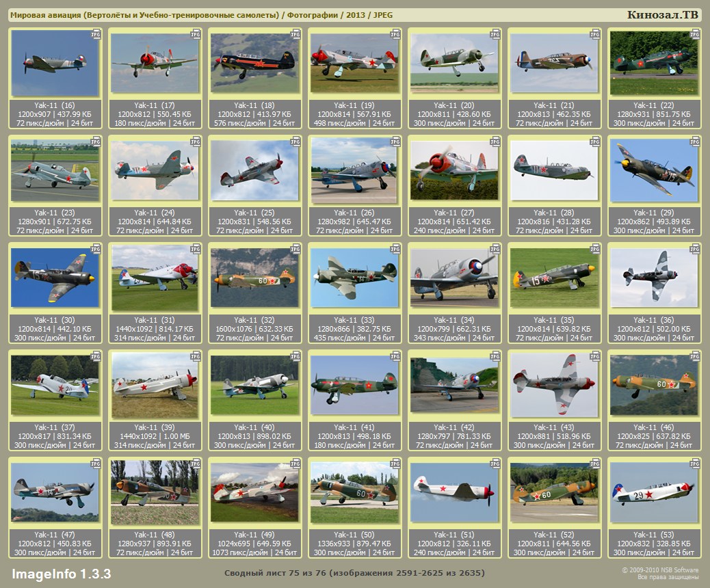Click the Yak-11 (17) caption label
Viewport: 710px width, 588px height.
155,105
